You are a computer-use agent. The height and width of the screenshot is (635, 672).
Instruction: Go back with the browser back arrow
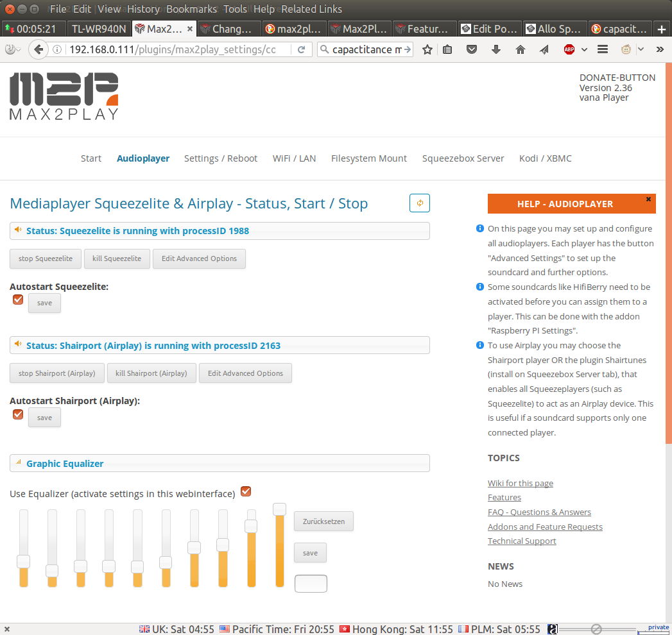pos(38,49)
